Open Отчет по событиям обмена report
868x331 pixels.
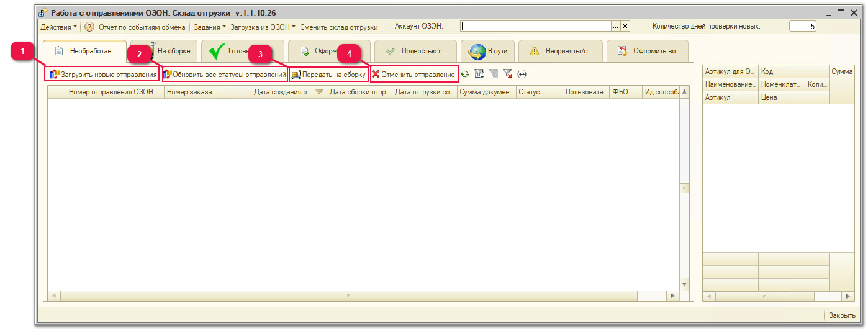coord(142,27)
